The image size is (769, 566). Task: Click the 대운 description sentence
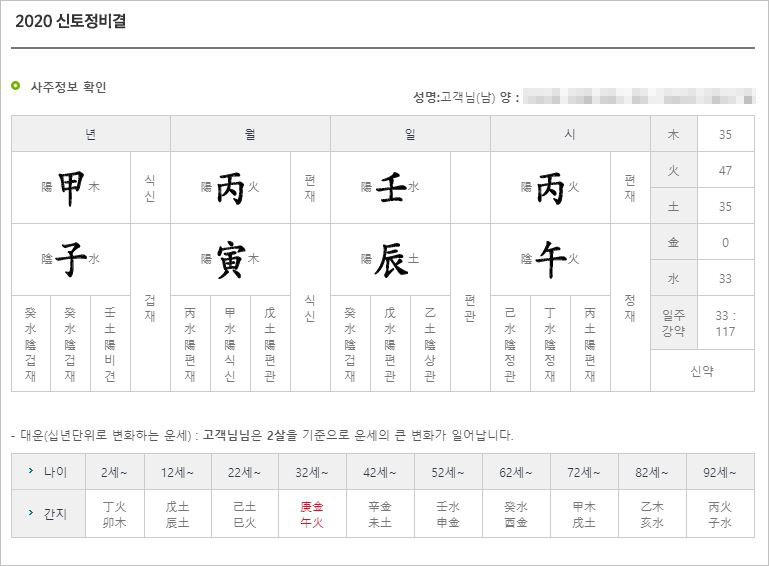pos(262,435)
